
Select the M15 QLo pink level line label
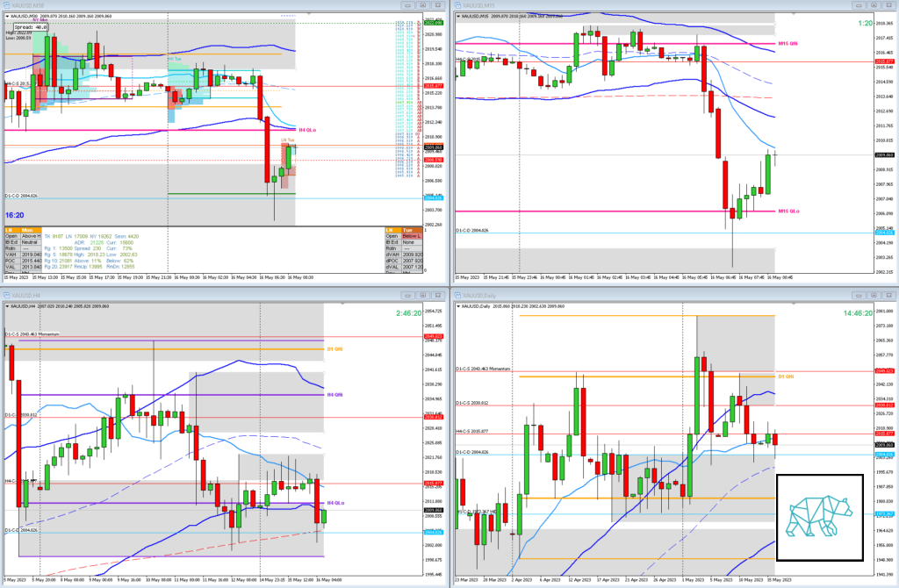pyautogui.click(x=788, y=212)
